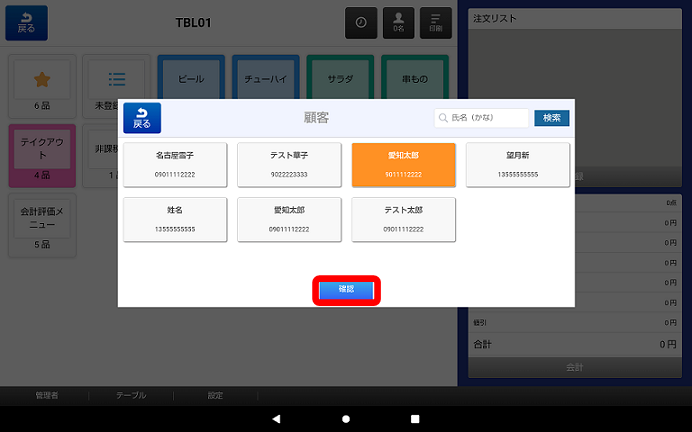Choose customer 望月新
This screenshot has height=432, width=692.
[518, 165]
